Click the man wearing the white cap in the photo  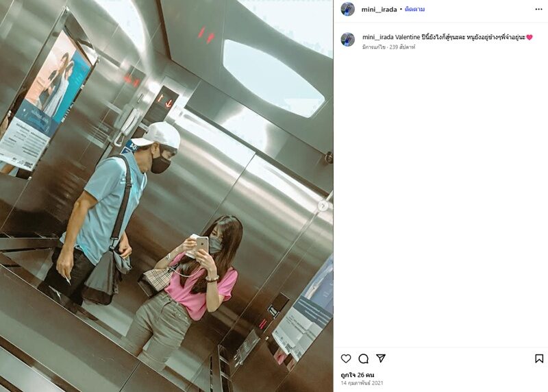coord(105,213)
